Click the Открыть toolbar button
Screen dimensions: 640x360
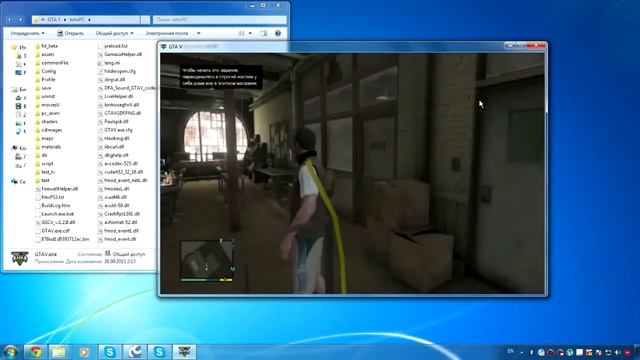(x=70, y=33)
